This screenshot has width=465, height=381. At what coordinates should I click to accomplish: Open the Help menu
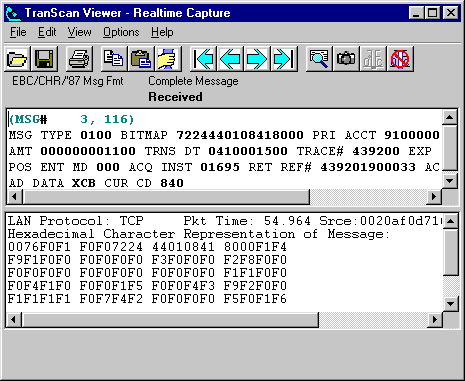(x=162, y=32)
